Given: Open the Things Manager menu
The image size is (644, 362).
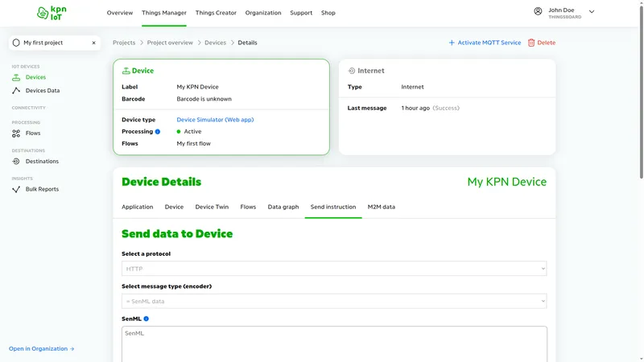Looking at the screenshot, I should coord(164,13).
